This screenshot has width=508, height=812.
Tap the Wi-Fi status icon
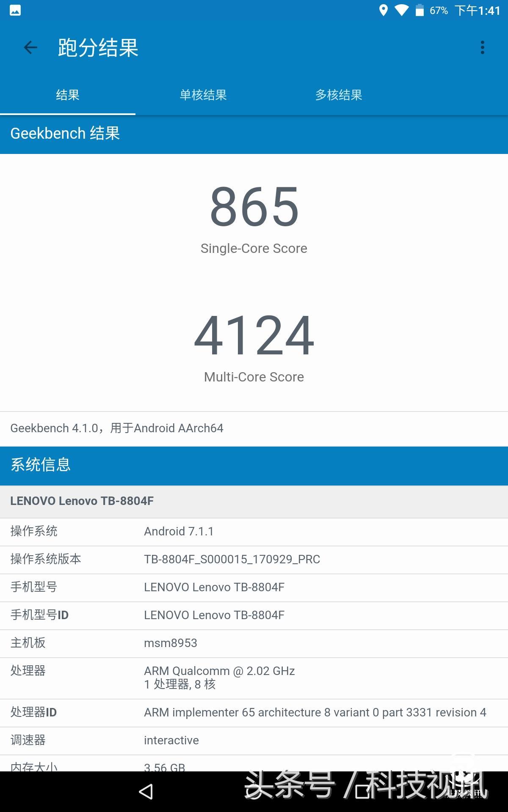click(x=401, y=10)
